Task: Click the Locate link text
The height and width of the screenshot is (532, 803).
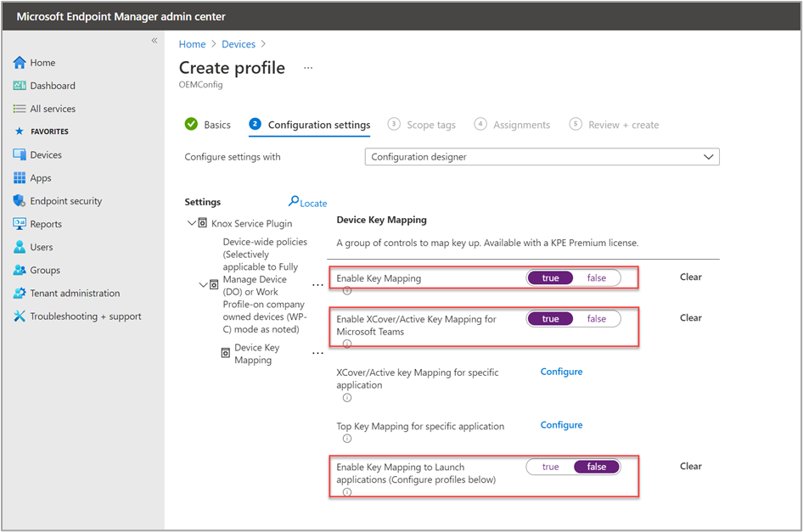Action: tap(313, 204)
